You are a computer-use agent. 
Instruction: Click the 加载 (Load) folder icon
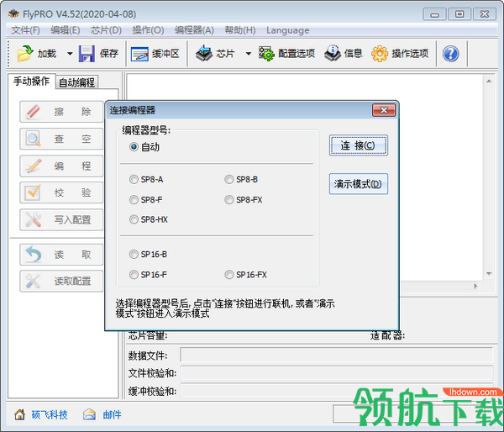click(24, 54)
